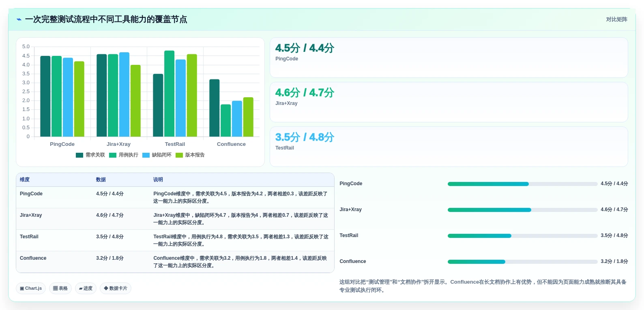Click the 对比矩阵 label in the header
The image size is (644, 310).
616,19
